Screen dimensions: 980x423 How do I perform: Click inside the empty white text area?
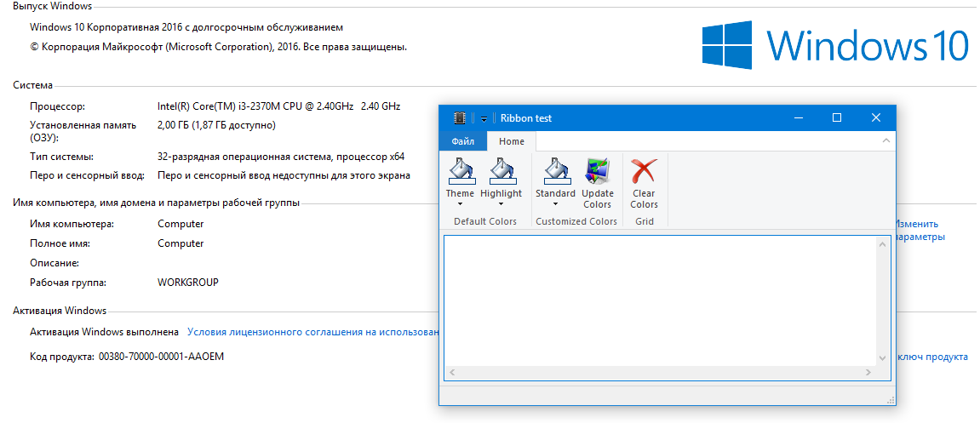(x=660, y=300)
